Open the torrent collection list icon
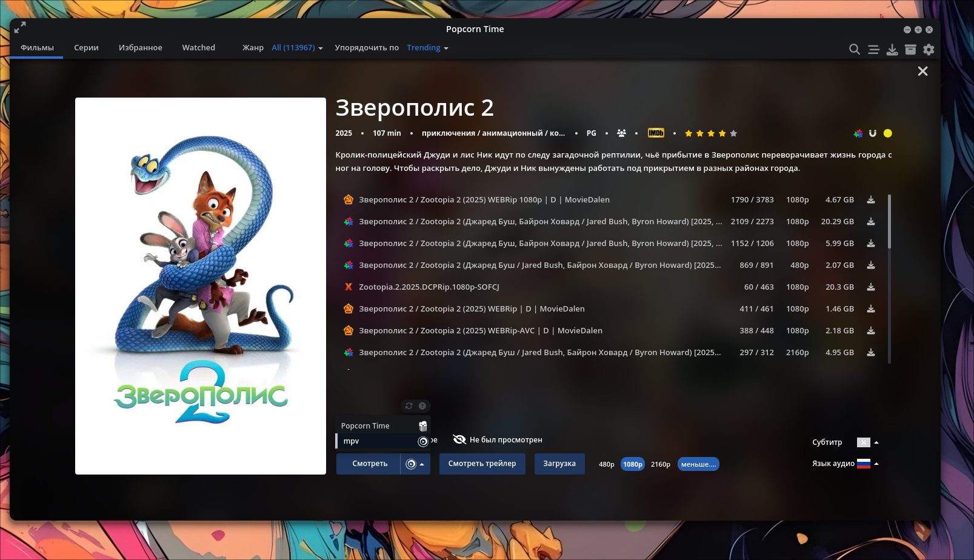This screenshot has width=974, height=560. click(873, 49)
